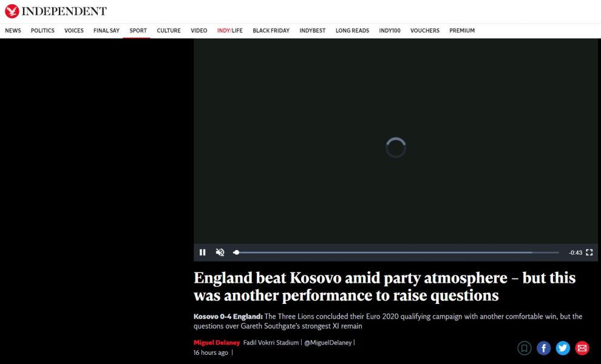Screen dimensions: 601x364
Task: Go to Indy100 page
Action: 390,31
